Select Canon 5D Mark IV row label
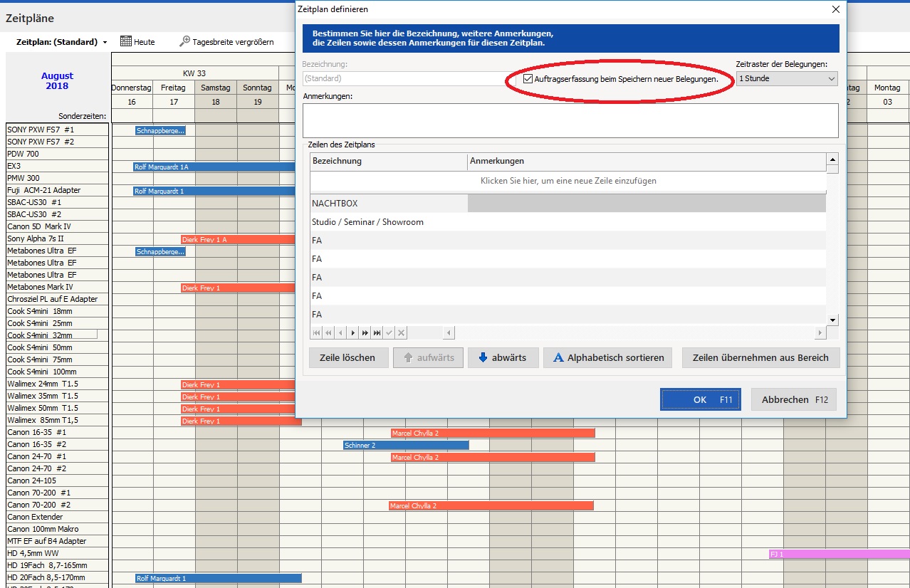 pyautogui.click(x=58, y=226)
